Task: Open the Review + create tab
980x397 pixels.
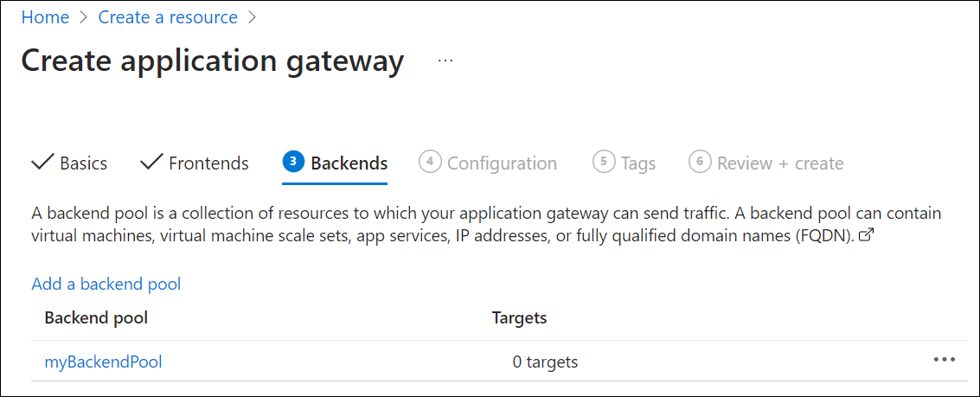Action: pyautogui.click(x=779, y=163)
